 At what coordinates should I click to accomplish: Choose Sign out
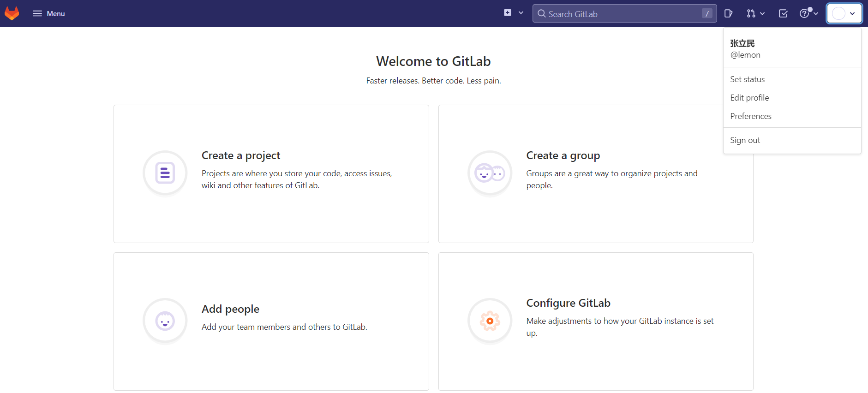pos(792,140)
